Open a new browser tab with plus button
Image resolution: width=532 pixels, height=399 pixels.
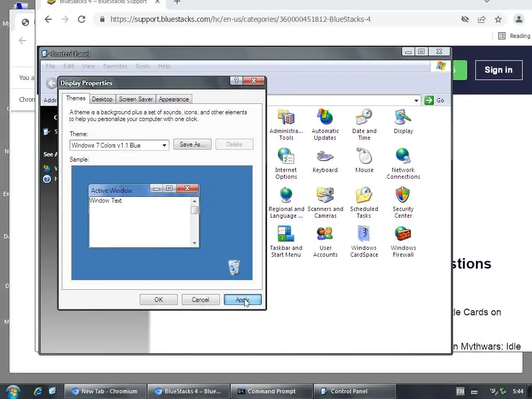177,2
